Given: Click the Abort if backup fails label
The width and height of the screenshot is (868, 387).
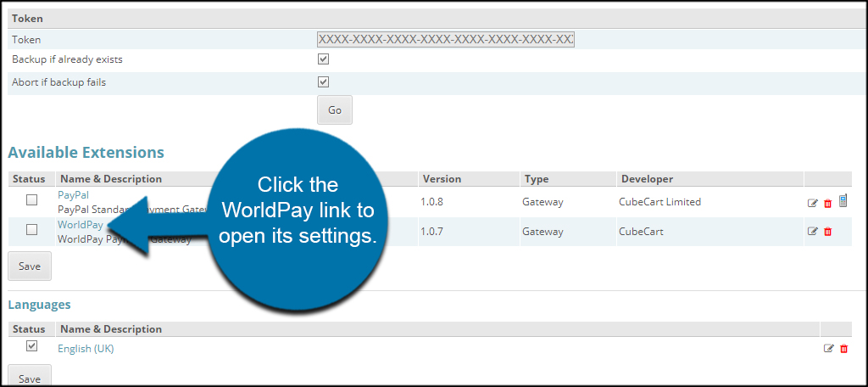Looking at the screenshot, I should tap(58, 82).
